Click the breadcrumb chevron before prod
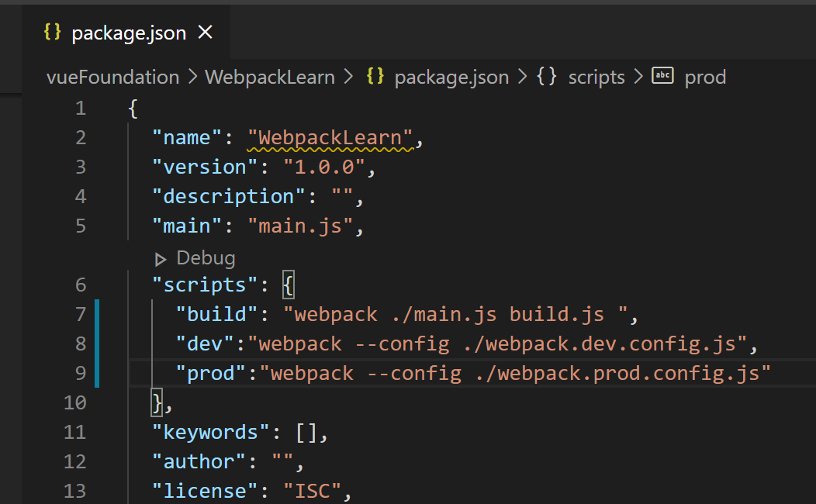This screenshot has width=816, height=504. coord(638,78)
